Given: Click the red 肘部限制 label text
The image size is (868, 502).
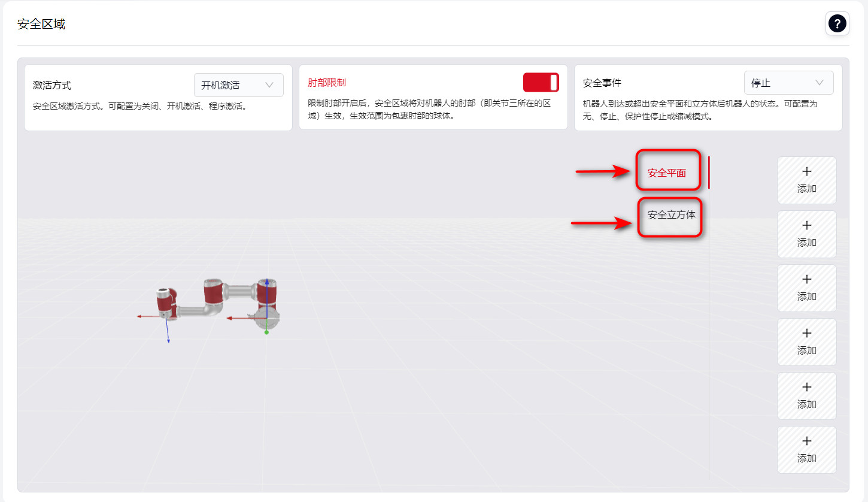Looking at the screenshot, I should (x=327, y=83).
